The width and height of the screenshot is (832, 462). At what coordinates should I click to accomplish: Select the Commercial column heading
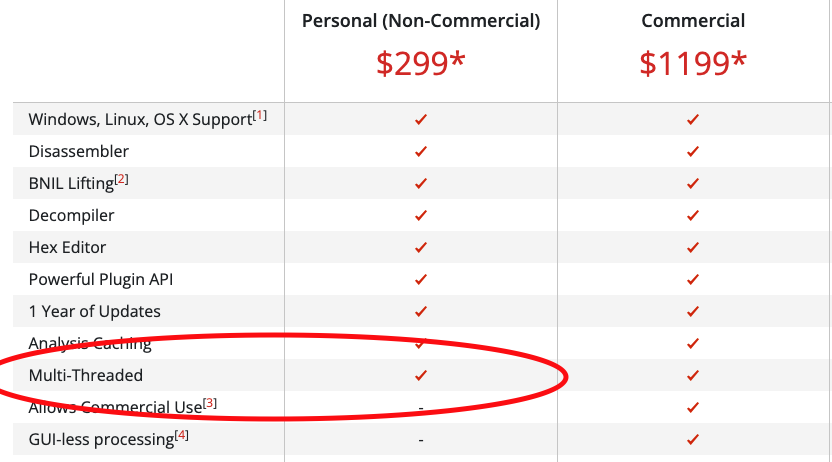click(692, 21)
